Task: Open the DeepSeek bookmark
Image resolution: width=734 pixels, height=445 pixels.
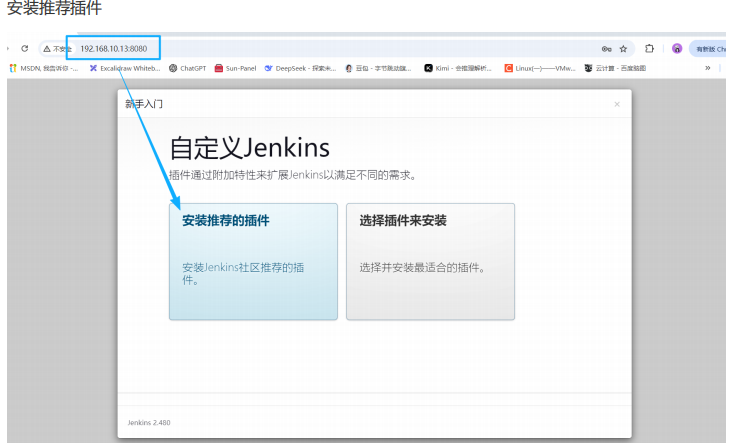Action: tap(300, 68)
